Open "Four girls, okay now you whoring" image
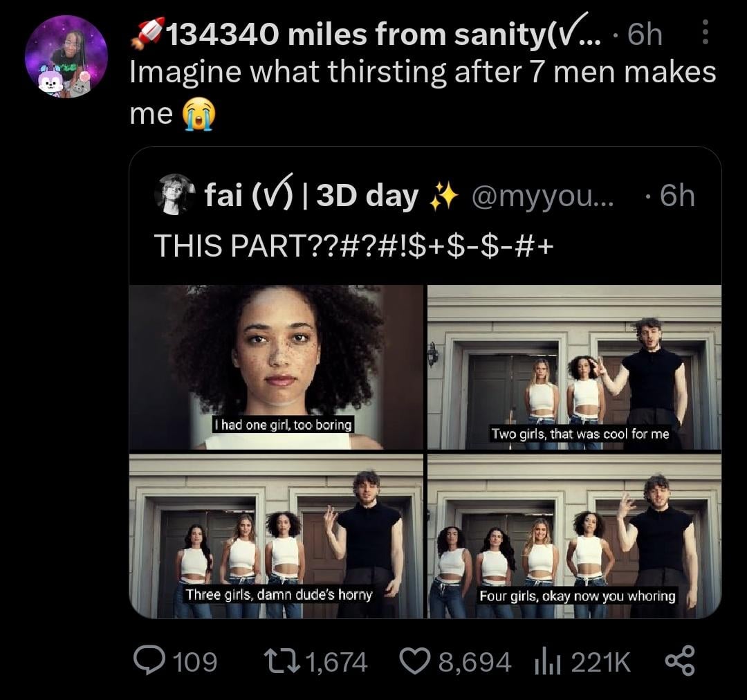 click(574, 536)
